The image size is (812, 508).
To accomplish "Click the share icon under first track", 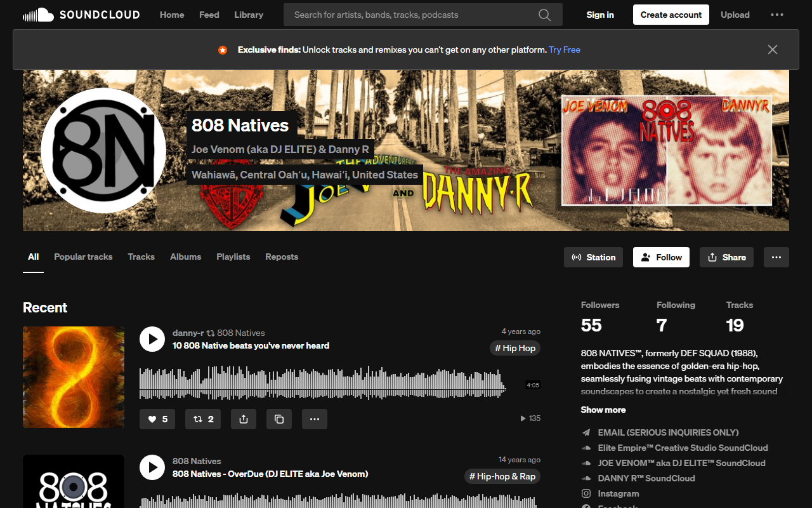I will (244, 419).
